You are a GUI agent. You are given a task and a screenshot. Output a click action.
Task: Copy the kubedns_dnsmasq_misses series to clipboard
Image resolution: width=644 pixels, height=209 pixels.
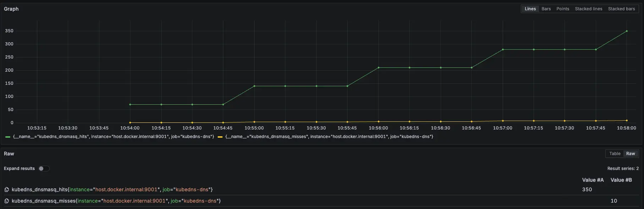point(6,201)
